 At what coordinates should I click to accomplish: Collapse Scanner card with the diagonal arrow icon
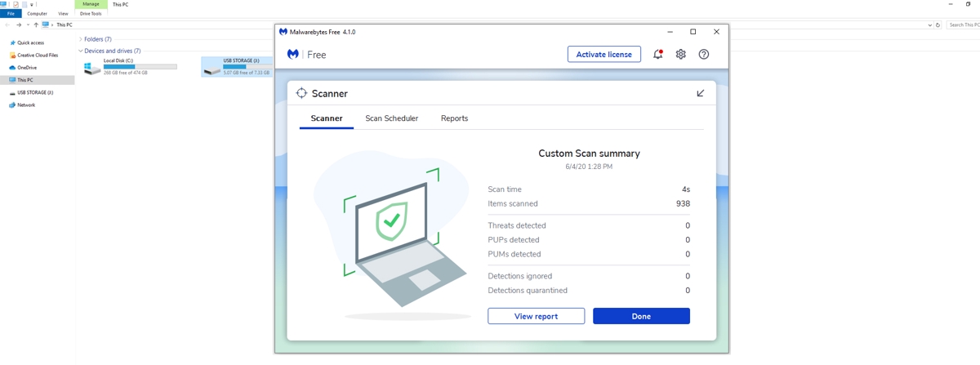pyautogui.click(x=700, y=93)
